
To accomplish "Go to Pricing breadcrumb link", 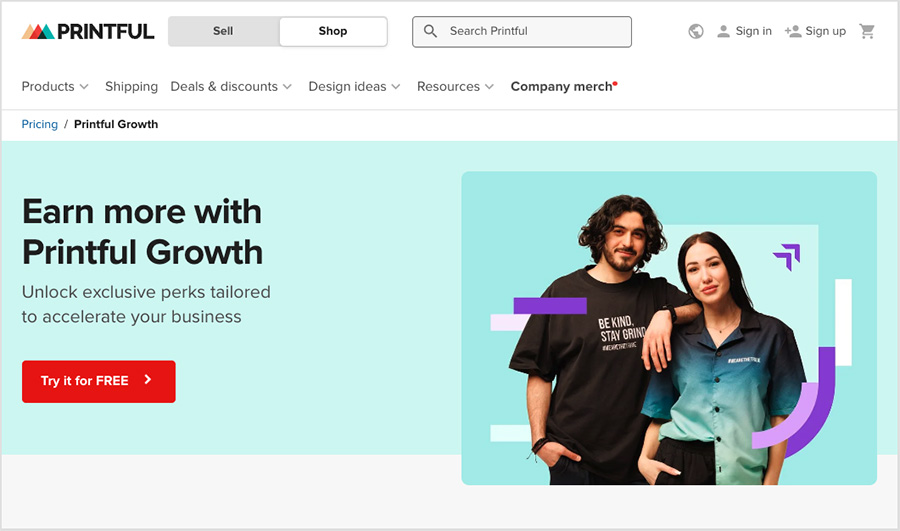I will click(x=40, y=124).
